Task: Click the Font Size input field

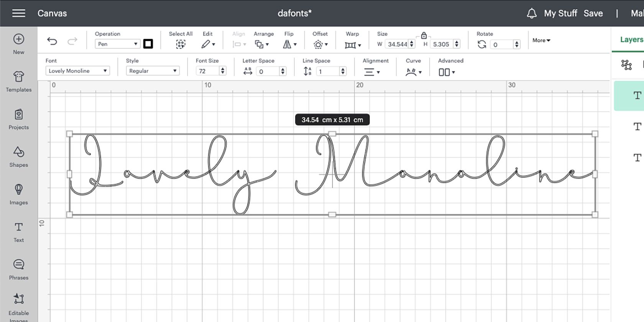Action: (x=207, y=71)
